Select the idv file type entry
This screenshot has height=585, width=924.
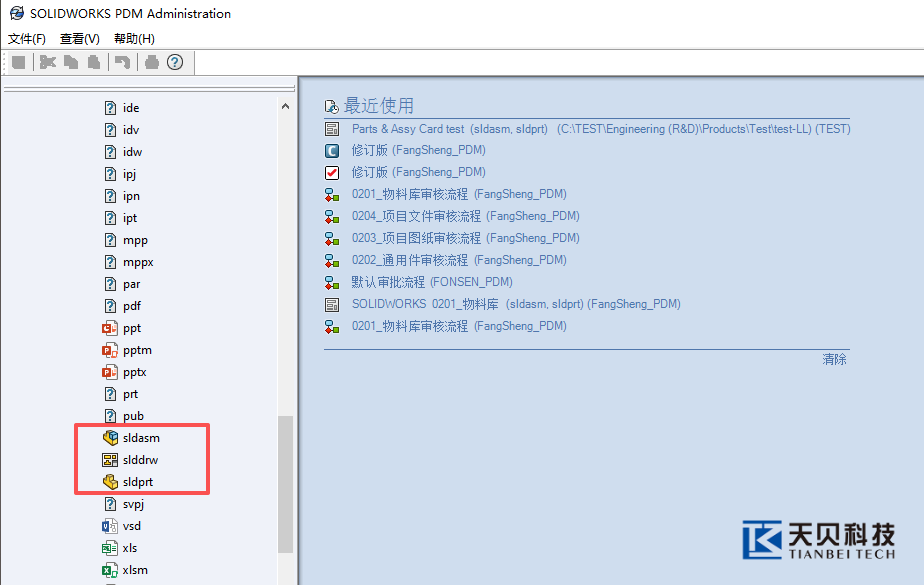[131, 130]
